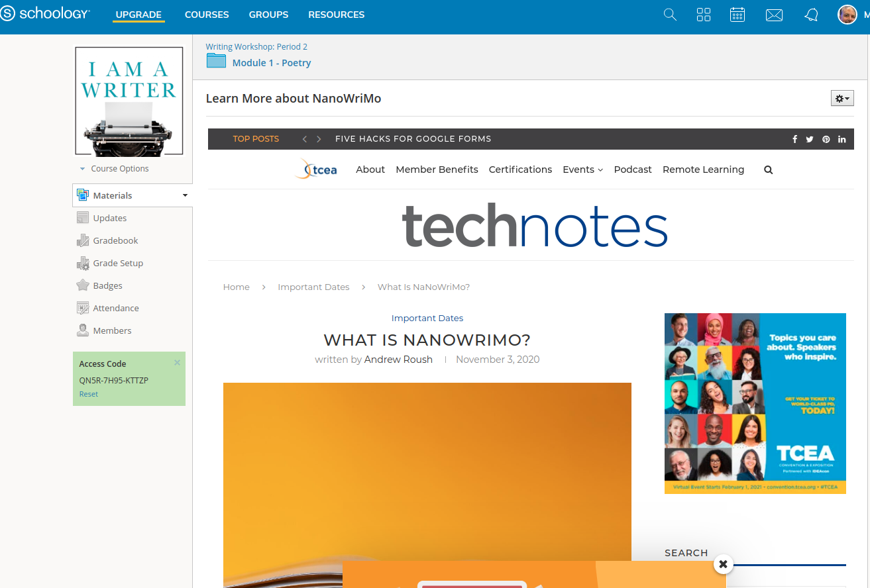Click the I Am A Writer course image
Viewport: 870px width, 588px height.
pos(129,101)
